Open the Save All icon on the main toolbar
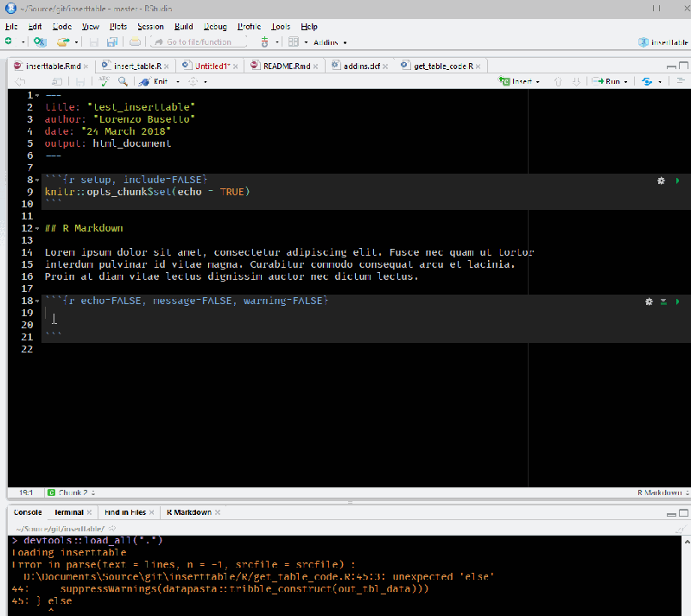 pos(111,41)
